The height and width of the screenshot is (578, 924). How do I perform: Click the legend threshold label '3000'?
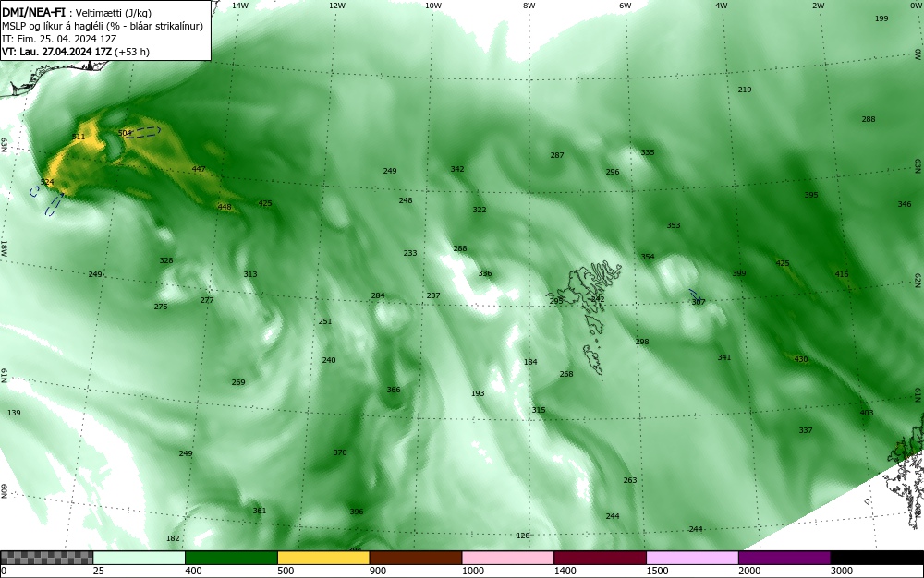coord(842,571)
